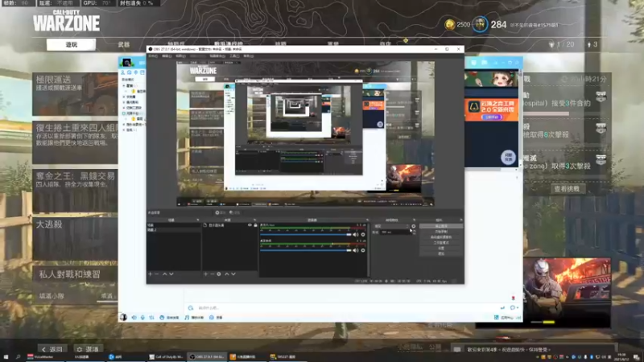644x362 pixels.
Task: Expand first channel tree node in chat app
Action: [x=124, y=86]
